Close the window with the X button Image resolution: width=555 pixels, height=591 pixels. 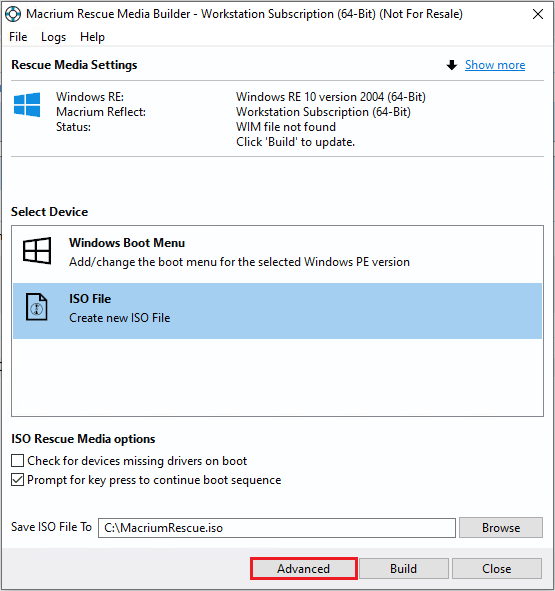538,14
